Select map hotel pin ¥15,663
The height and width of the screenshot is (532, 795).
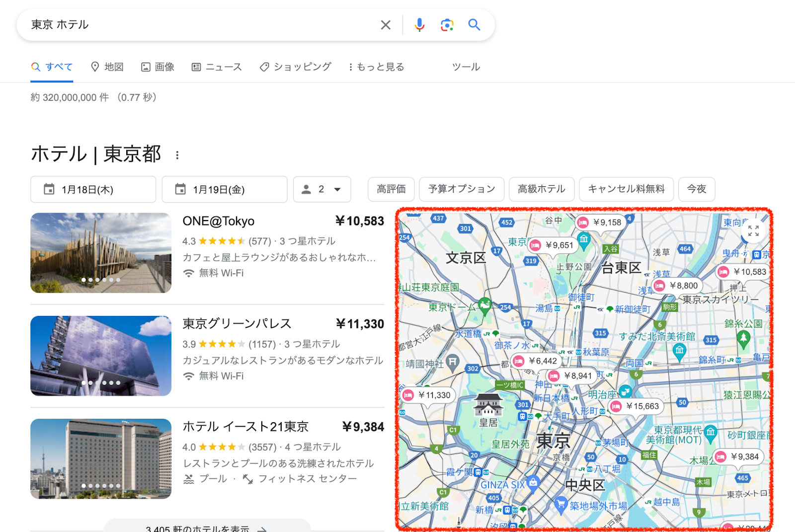[636, 406]
